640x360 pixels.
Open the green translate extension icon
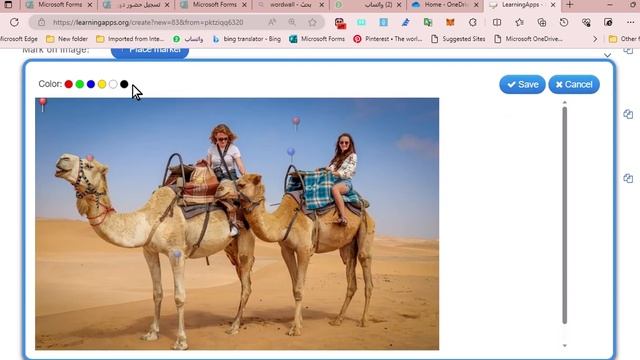(x=428, y=22)
